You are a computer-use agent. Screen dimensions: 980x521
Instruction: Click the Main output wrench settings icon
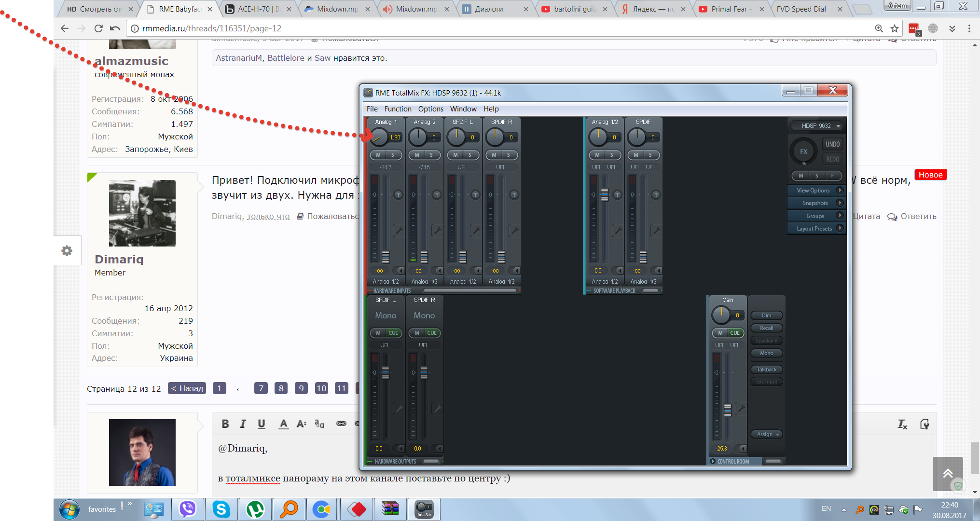tap(741, 409)
